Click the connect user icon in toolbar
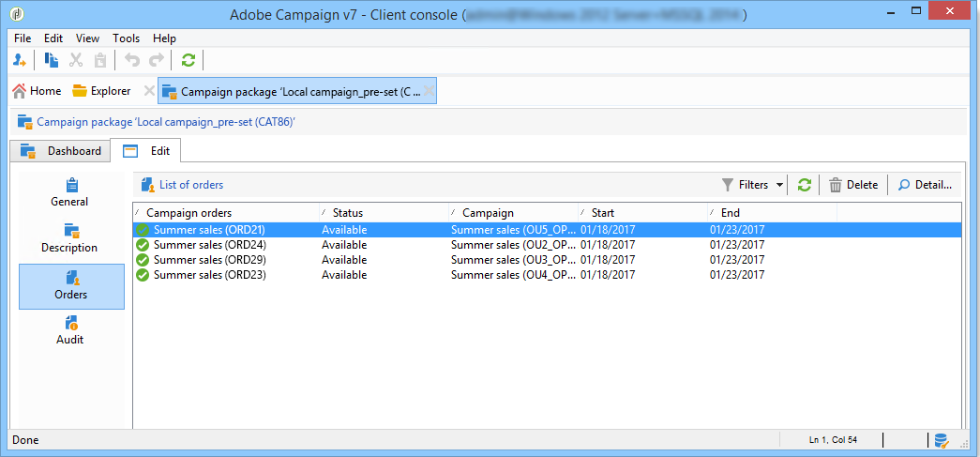Screen dimensions: 980x457 (20, 60)
